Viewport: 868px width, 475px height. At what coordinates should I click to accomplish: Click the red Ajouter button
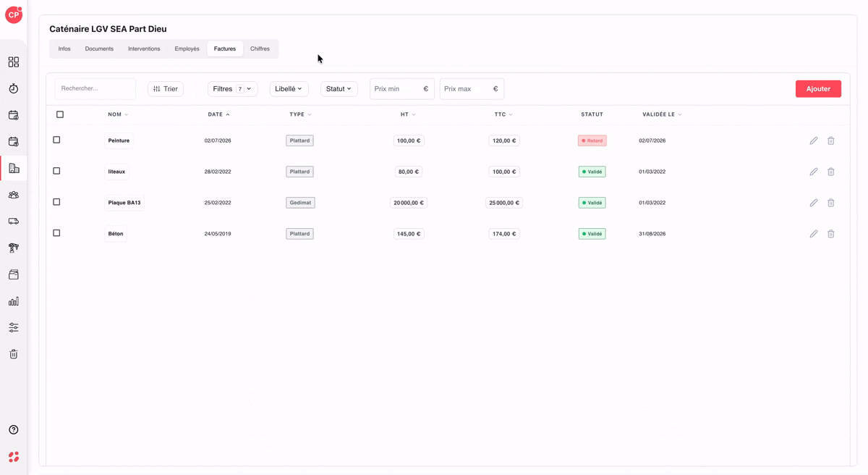click(x=818, y=89)
